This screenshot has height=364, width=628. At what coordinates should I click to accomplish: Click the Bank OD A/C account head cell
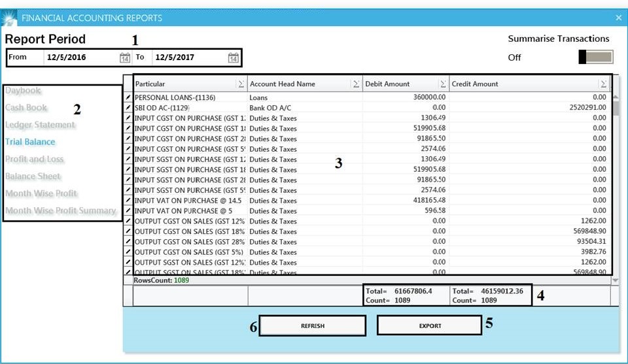pyautogui.click(x=305, y=108)
